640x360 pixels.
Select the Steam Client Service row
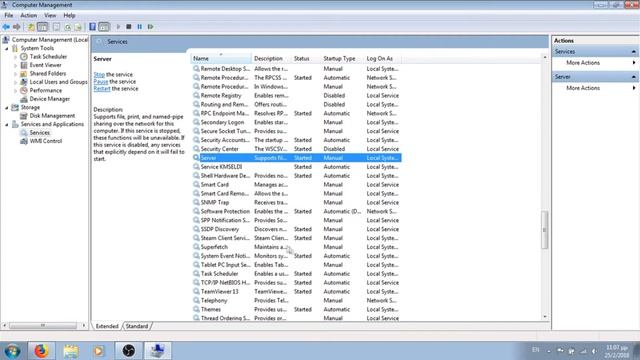296,238
